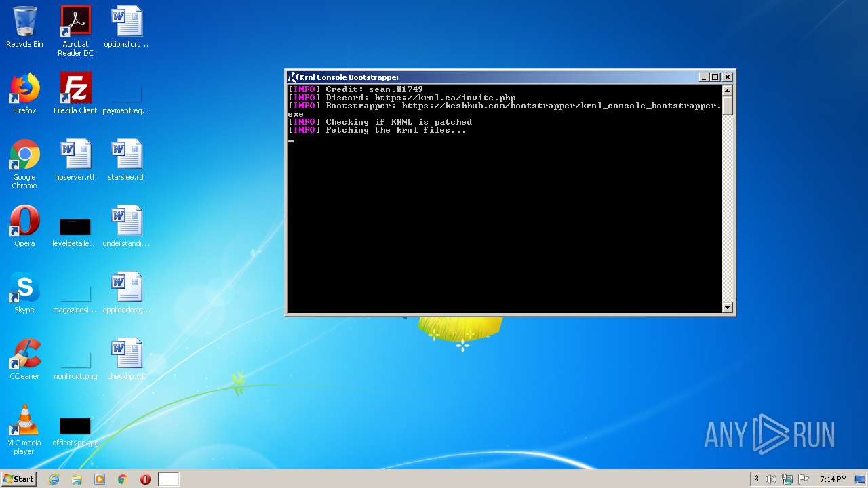Click the 'Credit: sean.#1749' console line
This screenshot has height=488, width=868.
point(374,89)
